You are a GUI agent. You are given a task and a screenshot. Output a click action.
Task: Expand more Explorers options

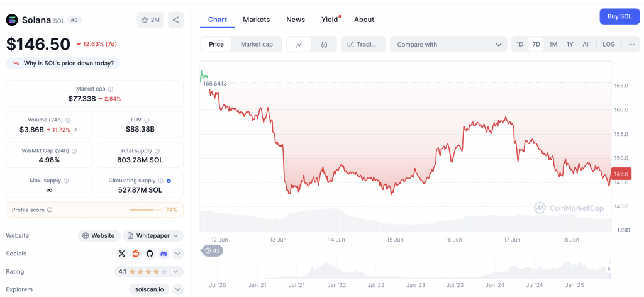(x=177, y=289)
